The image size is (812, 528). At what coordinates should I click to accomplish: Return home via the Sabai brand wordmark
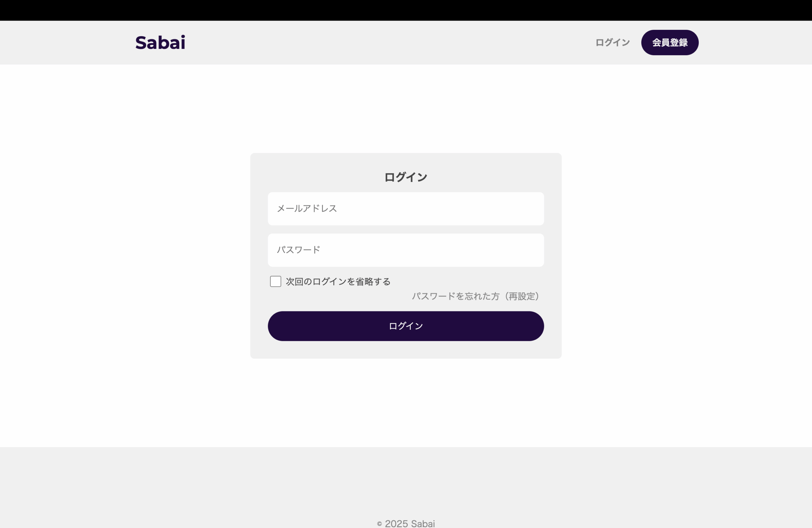(160, 42)
